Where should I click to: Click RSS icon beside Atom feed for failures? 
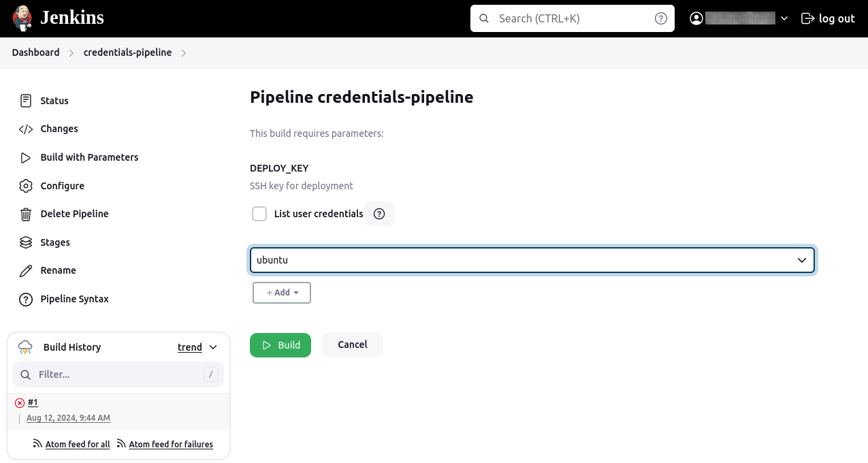click(121, 444)
